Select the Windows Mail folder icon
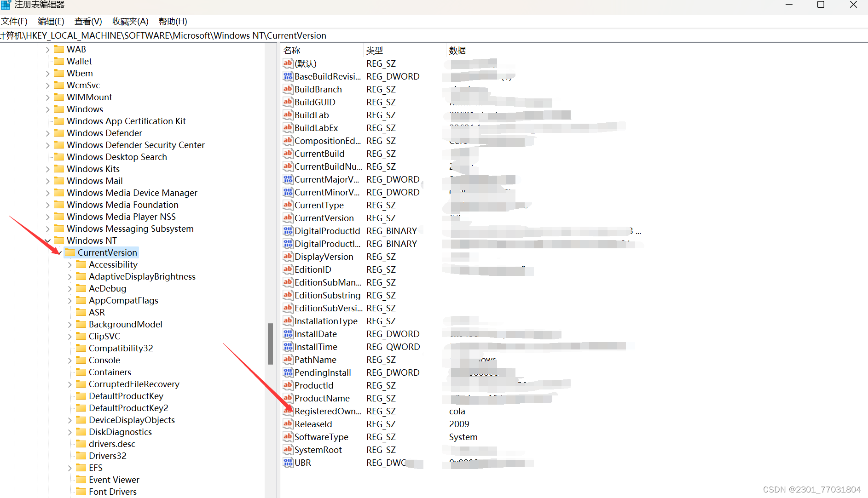The width and height of the screenshot is (868, 498). pyautogui.click(x=59, y=180)
